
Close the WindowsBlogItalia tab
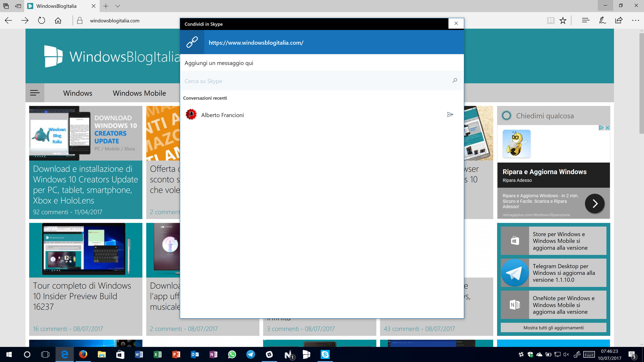point(94,6)
